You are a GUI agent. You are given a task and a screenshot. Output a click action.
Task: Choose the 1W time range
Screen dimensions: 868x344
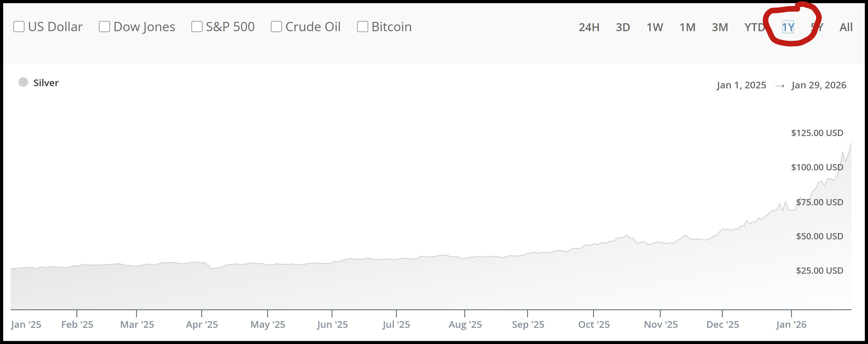(655, 27)
